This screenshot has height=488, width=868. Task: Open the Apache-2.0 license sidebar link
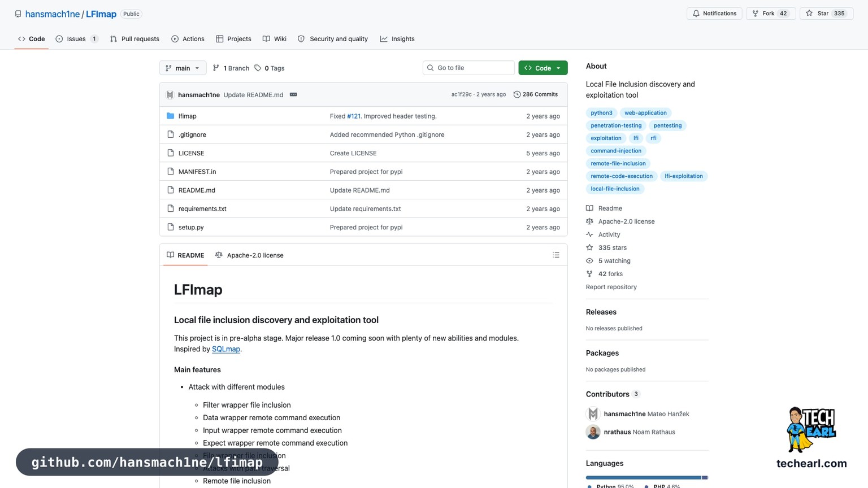pos(620,221)
